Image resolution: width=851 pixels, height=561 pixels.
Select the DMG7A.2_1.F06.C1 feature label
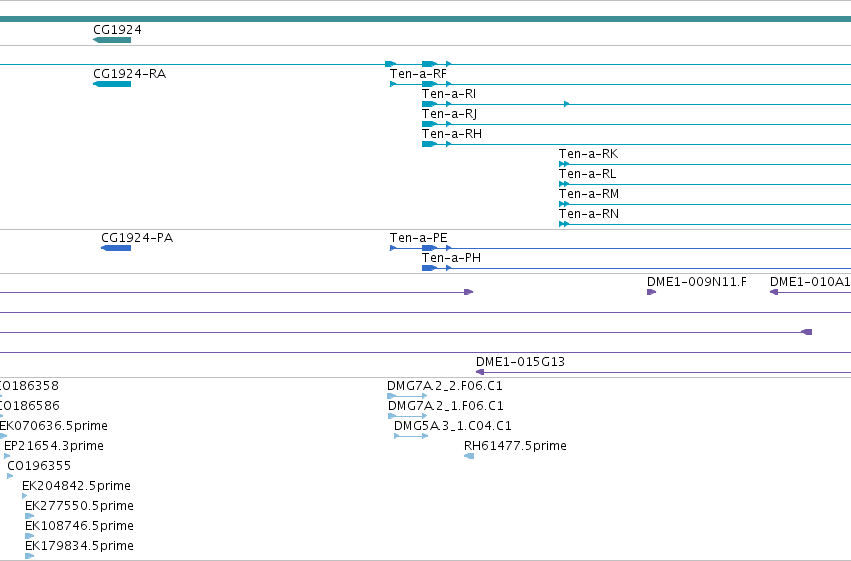tap(446, 406)
